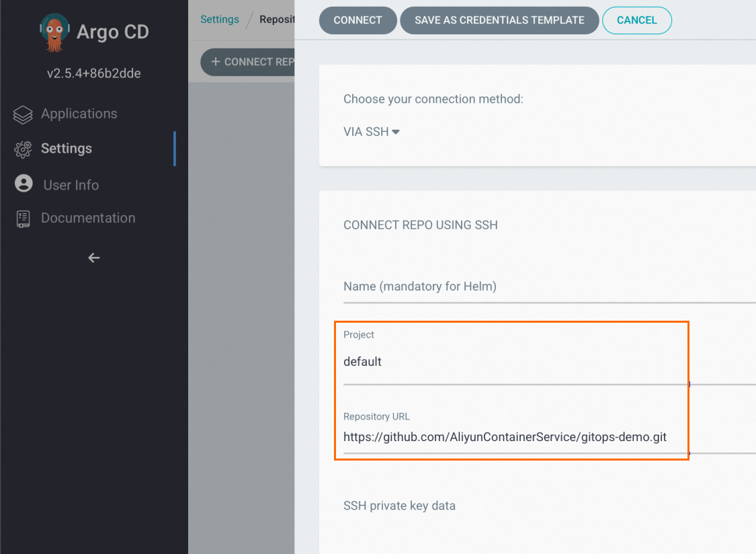Open the VIA SSH connection method dropdown
The height and width of the screenshot is (554, 756).
click(x=371, y=132)
